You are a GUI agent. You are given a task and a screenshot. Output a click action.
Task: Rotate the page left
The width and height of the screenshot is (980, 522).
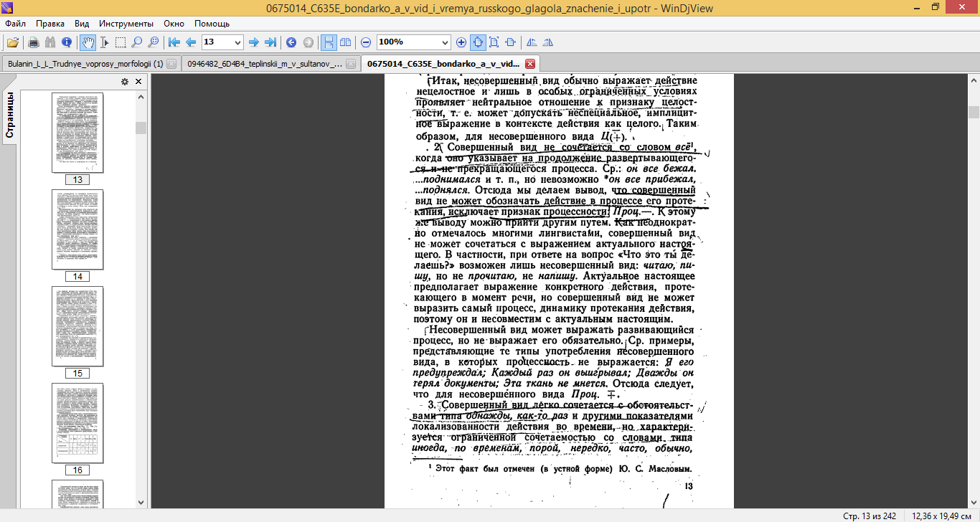pos(532,42)
